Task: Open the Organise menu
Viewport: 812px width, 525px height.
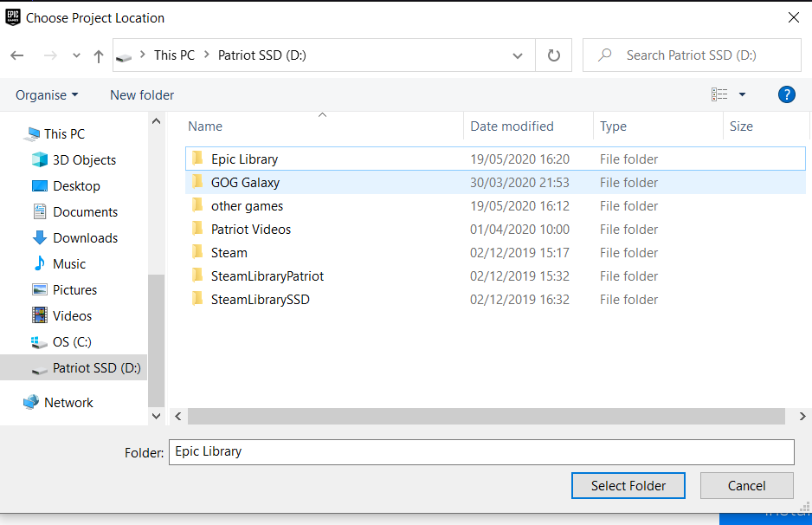Action: (47, 94)
